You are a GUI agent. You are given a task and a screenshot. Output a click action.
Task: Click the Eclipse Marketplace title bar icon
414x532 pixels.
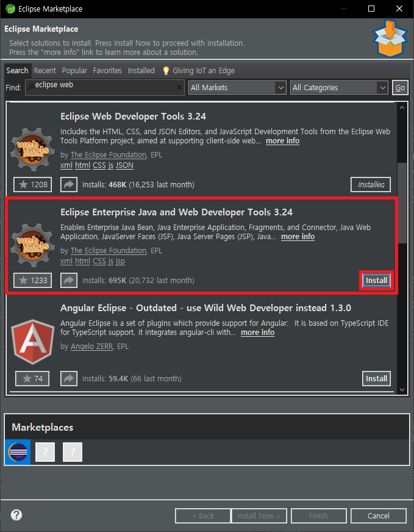(x=10, y=9)
